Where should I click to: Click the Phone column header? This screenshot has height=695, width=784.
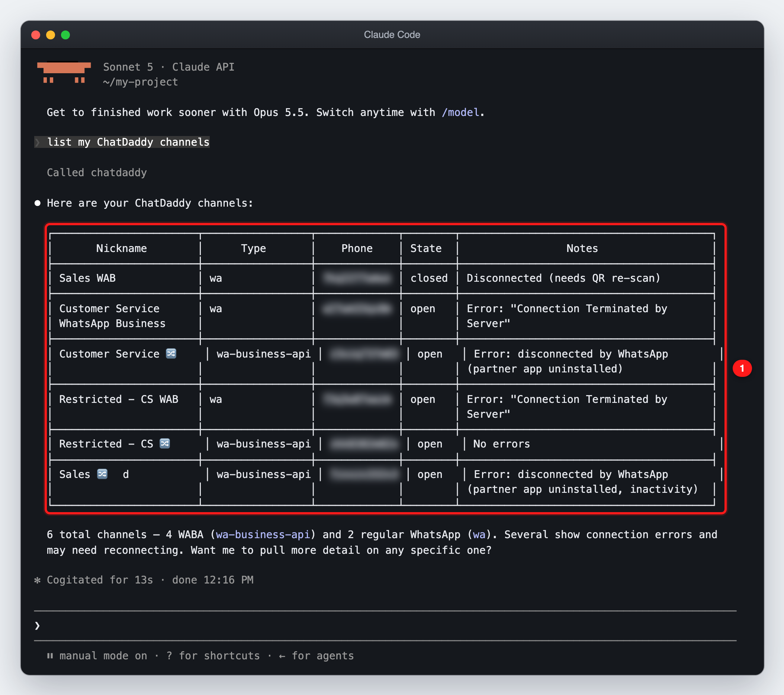[357, 248]
